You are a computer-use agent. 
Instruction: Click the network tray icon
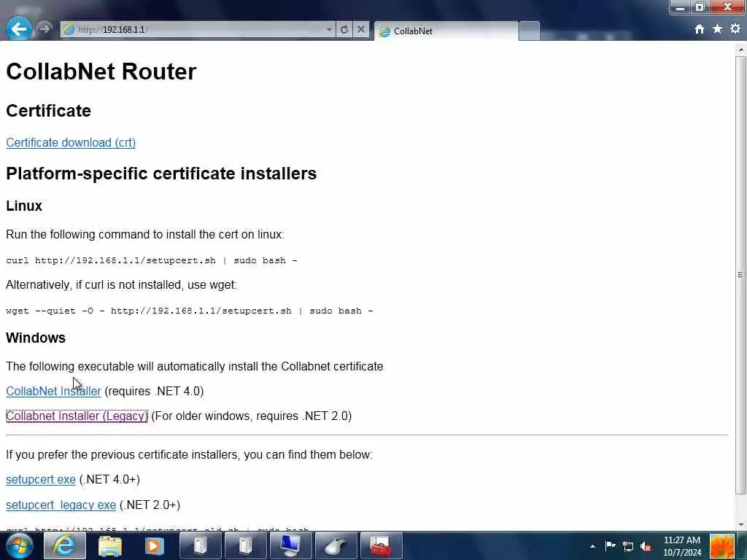coord(628,547)
